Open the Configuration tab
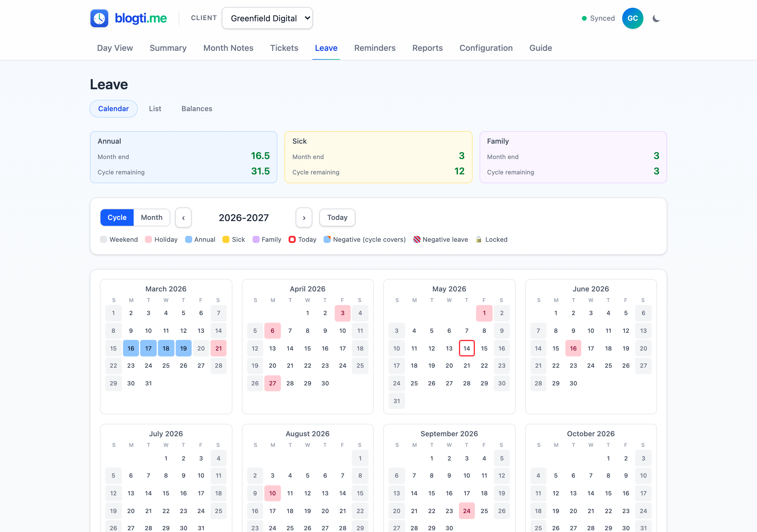 click(x=486, y=48)
